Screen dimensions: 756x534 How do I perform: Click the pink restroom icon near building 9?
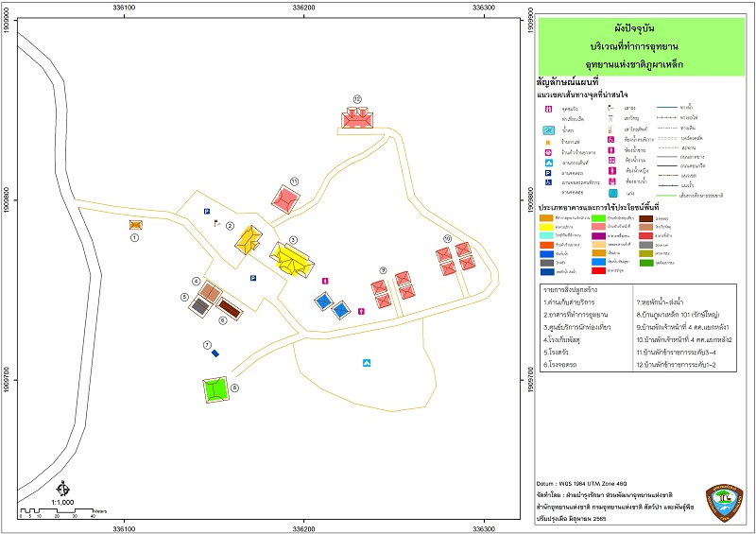pos(361,311)
